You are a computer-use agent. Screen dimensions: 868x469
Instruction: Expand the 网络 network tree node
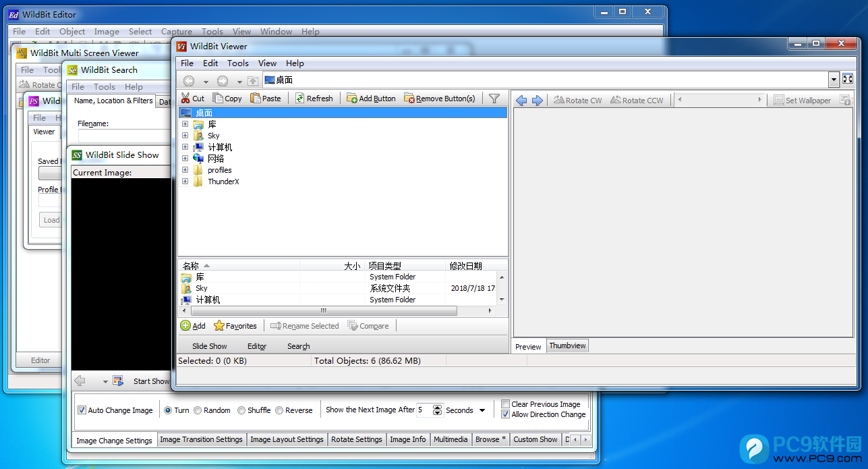pyautogui.click(x=185, y=159)
